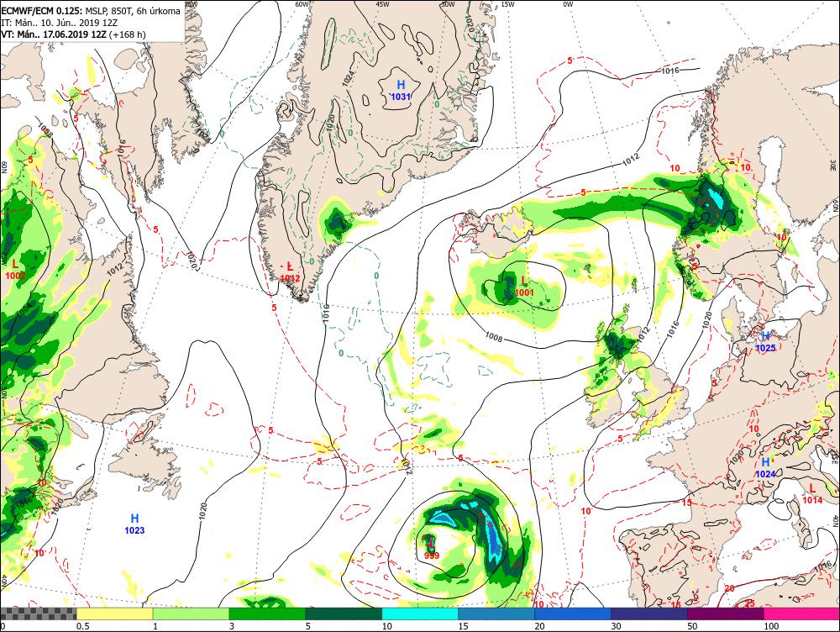Click the legend scale value '15'
Viewport: 840px width, 632px height.
464,626
